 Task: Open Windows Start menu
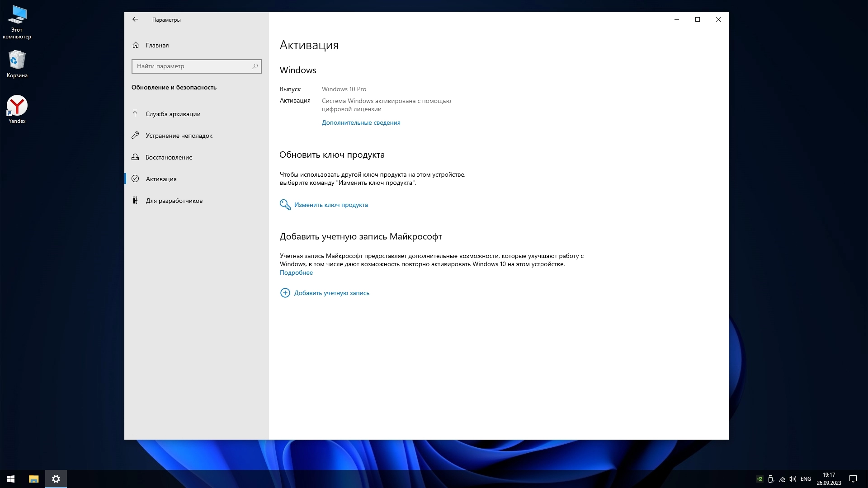11,479
